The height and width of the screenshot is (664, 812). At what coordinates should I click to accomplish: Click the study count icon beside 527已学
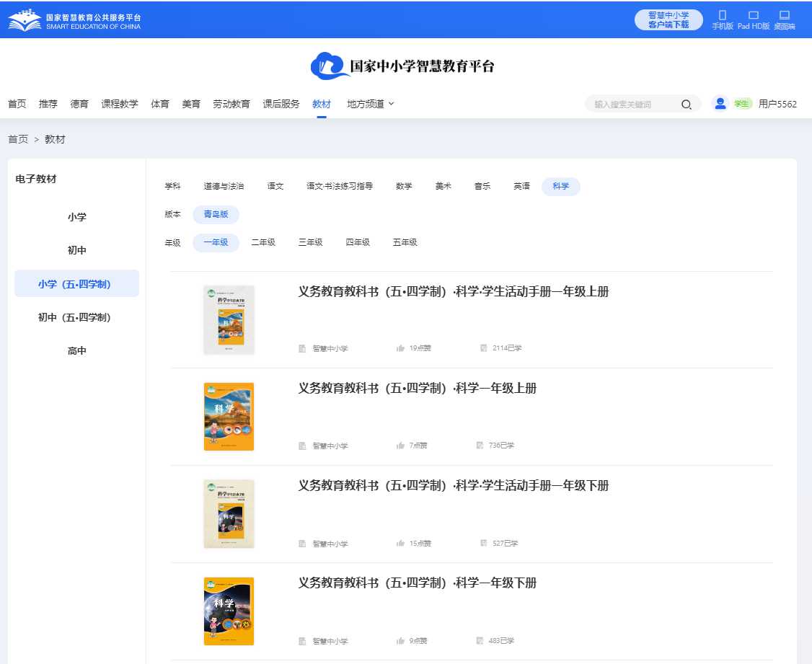coord(484,543)
